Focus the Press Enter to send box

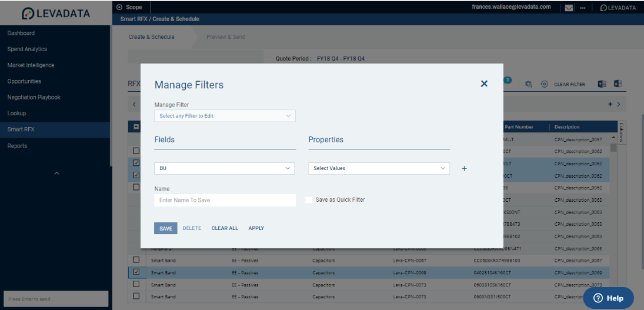click(56, 299)
